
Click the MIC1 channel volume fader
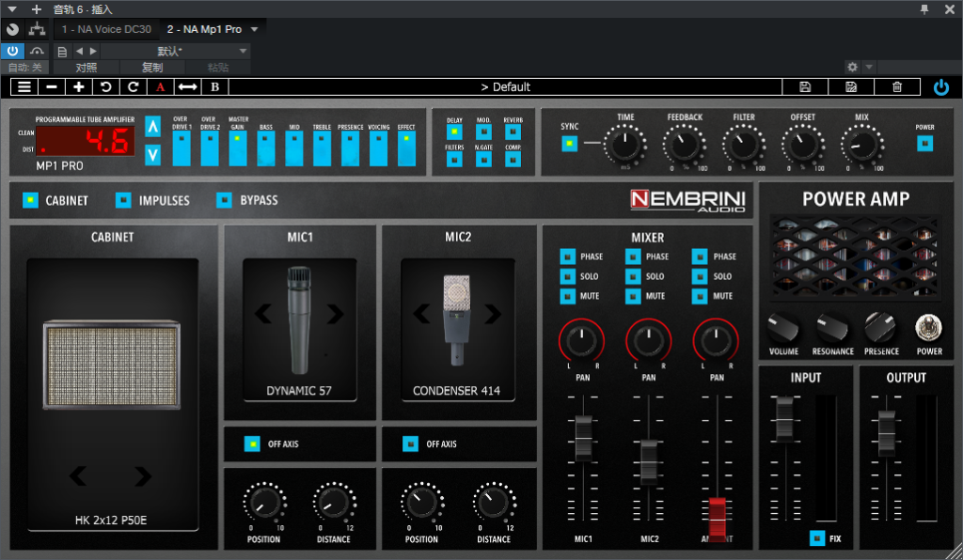coord(583,439)
